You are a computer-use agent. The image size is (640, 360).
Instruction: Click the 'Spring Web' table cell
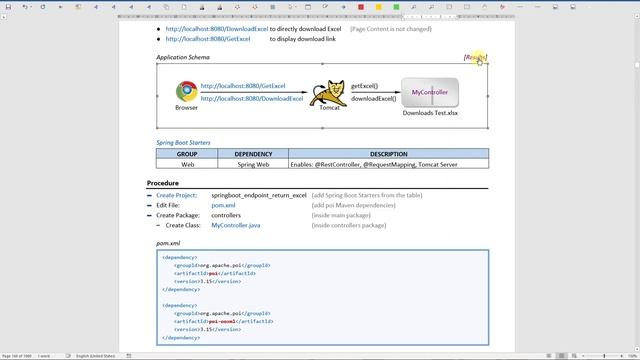(253, 164)
